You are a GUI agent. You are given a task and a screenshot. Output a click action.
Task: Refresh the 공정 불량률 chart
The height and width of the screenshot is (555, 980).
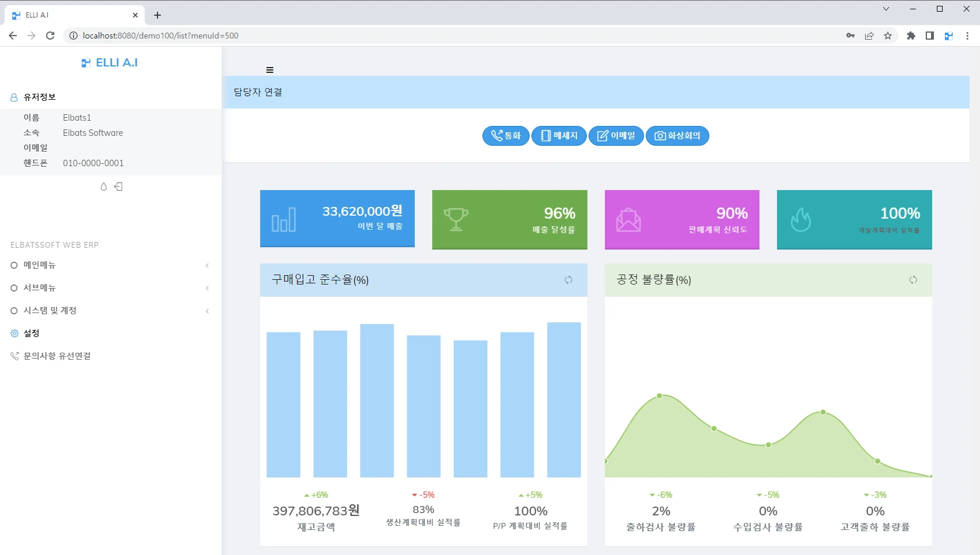[x=913, y=280]
